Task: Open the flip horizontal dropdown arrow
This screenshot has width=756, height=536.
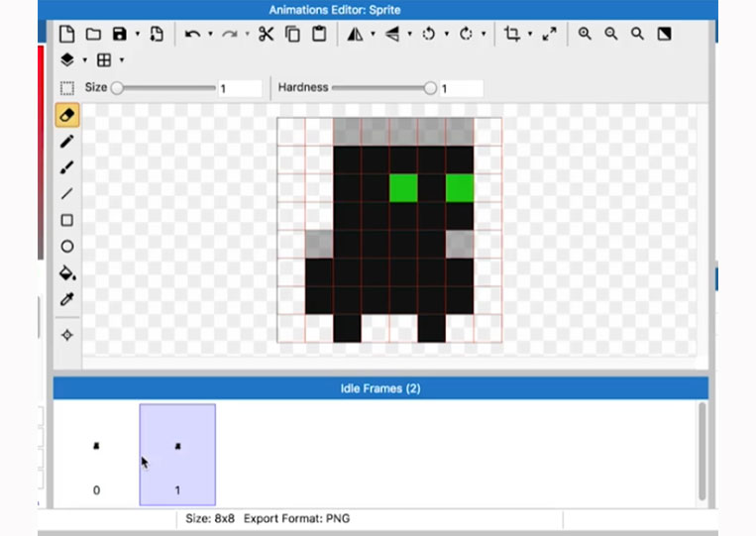Action: (x=373, y=35)
